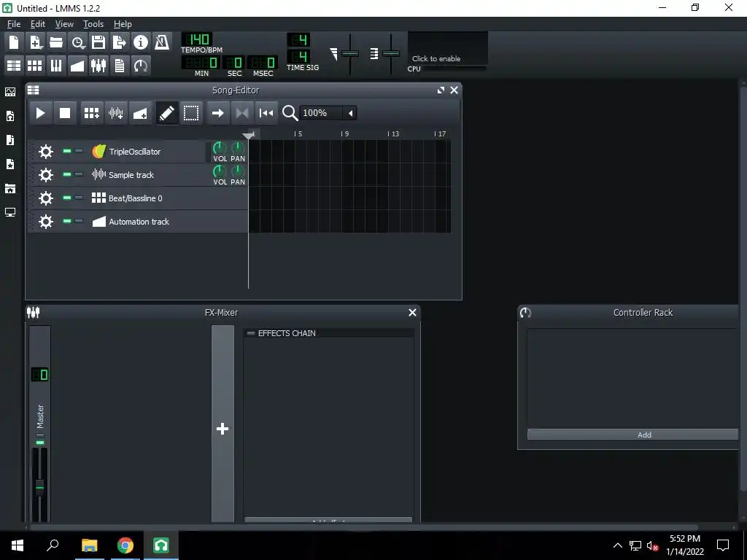
Task: Open the File menu
Action: click(x=14, y=24)
